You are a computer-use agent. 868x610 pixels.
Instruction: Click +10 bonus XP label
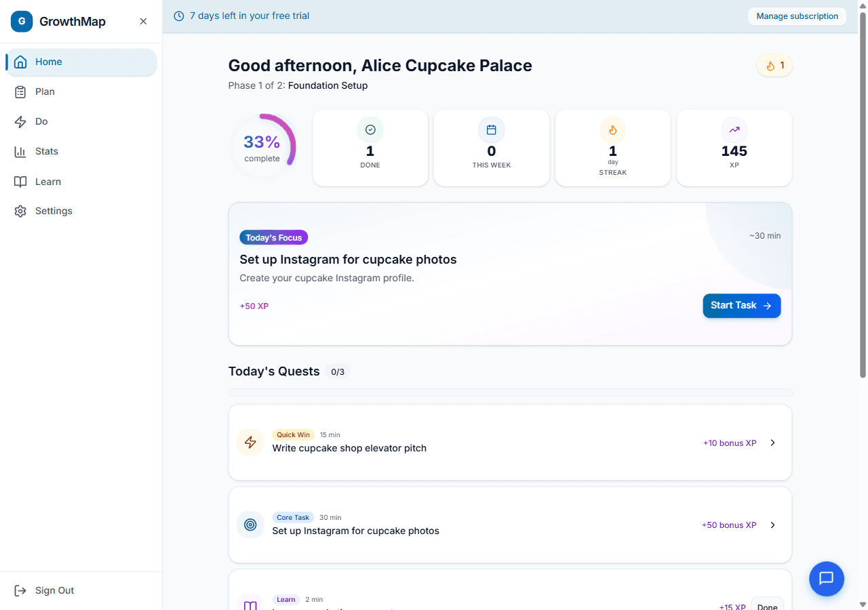[x=730, y=443]
